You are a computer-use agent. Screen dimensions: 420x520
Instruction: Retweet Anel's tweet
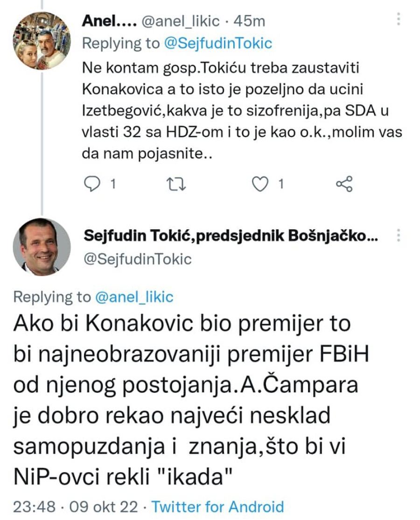click(x=177, y=185)
